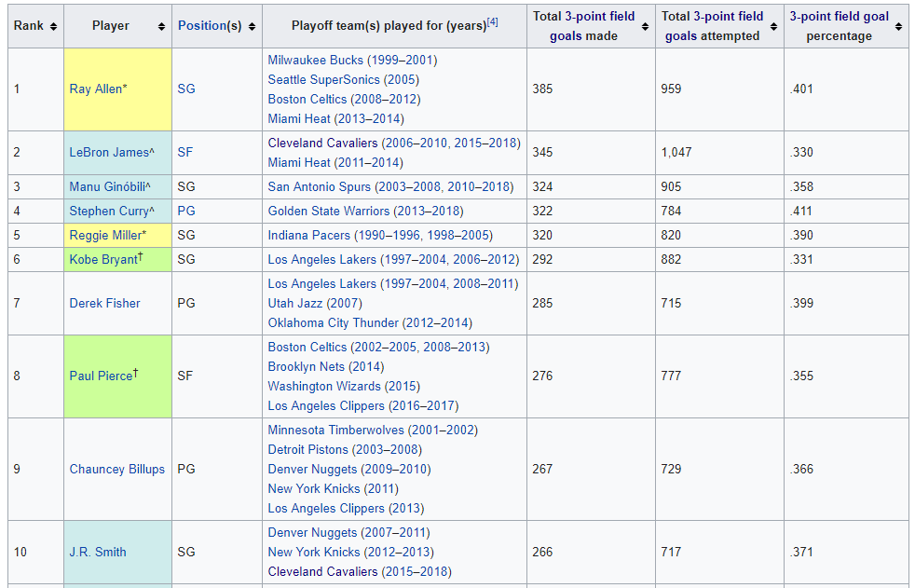Viewport: 915px width, 588px height.
Task: Open Minnesota Timberwolves team link
Action: (335, 430)
